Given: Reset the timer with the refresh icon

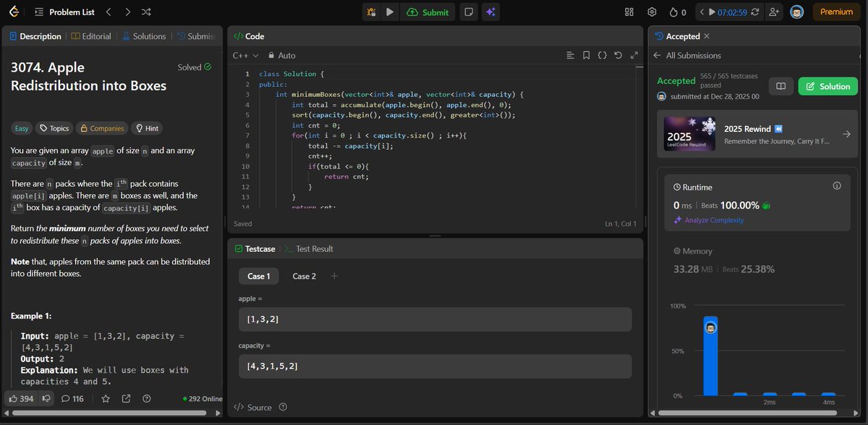Looking at the screenshot, I should point(756,12).
